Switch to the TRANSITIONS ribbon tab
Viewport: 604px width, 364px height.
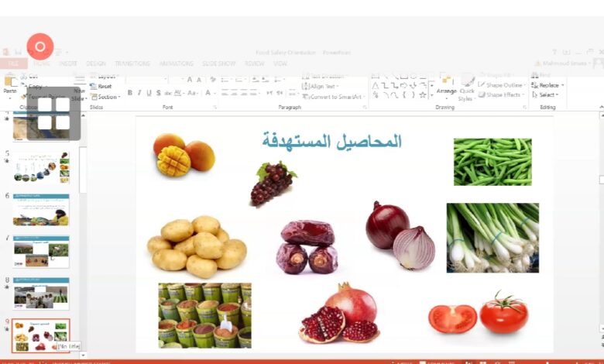pyautogui.click(x=132, y=64)
